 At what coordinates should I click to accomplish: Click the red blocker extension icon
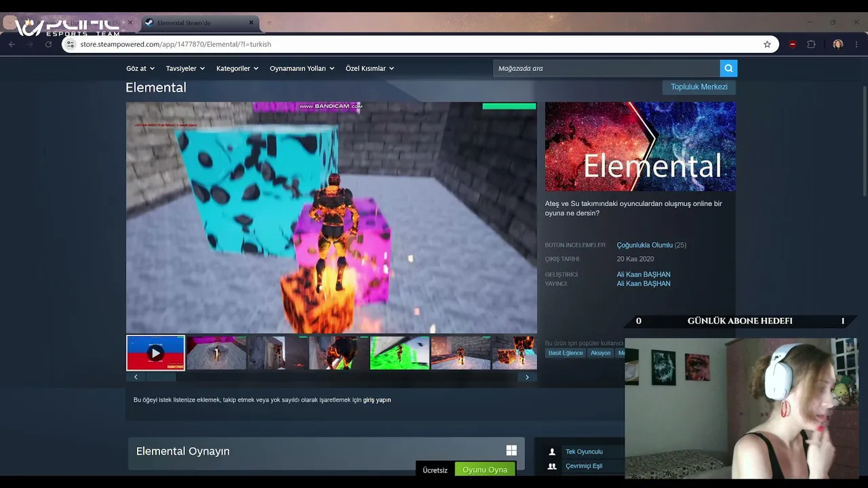792,44
